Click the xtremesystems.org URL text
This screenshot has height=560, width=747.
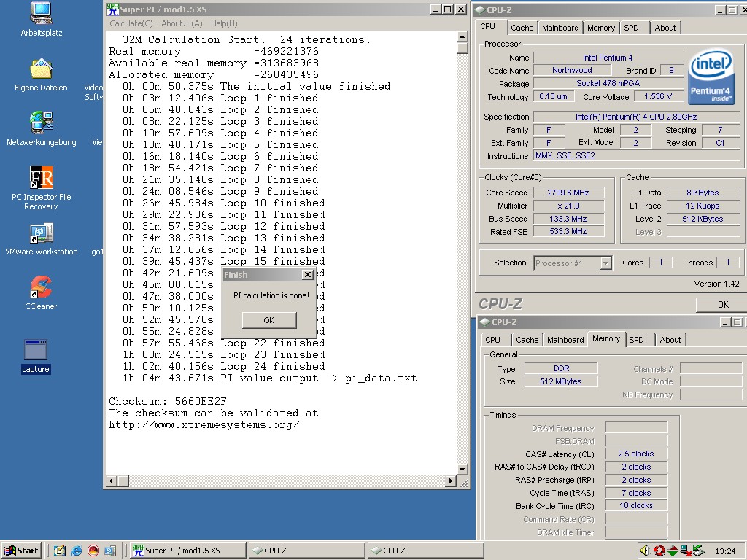204,425
